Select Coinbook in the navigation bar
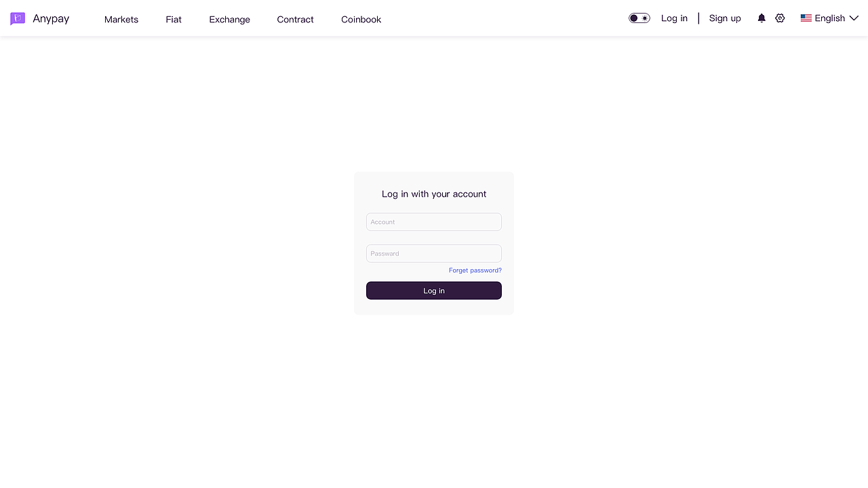 (361, 20)
